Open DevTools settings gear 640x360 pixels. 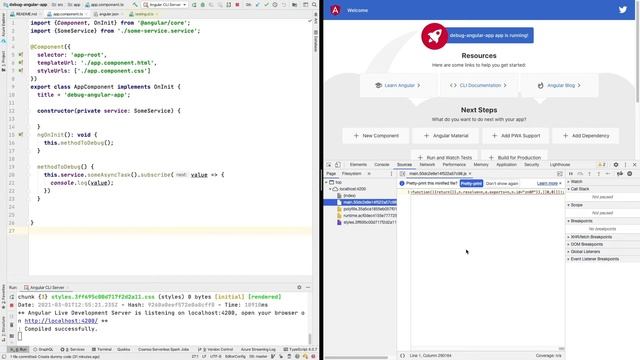(x=616, y=164)
